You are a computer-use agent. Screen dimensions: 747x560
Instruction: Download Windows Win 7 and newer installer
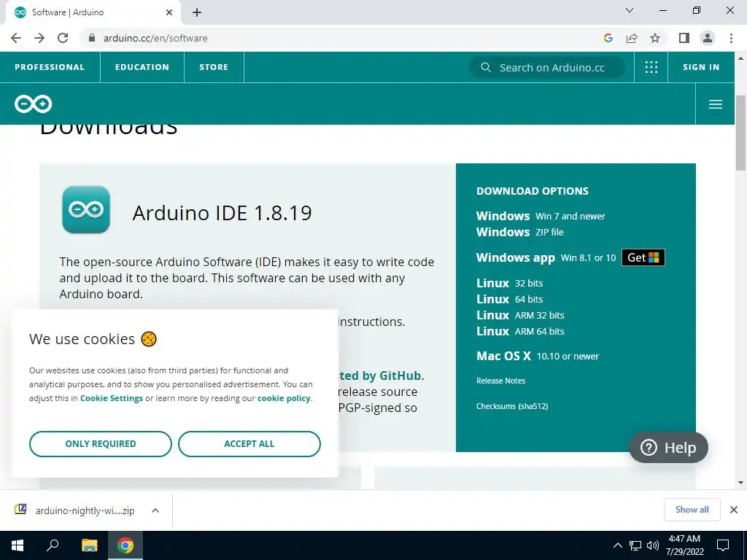point(541,216)
